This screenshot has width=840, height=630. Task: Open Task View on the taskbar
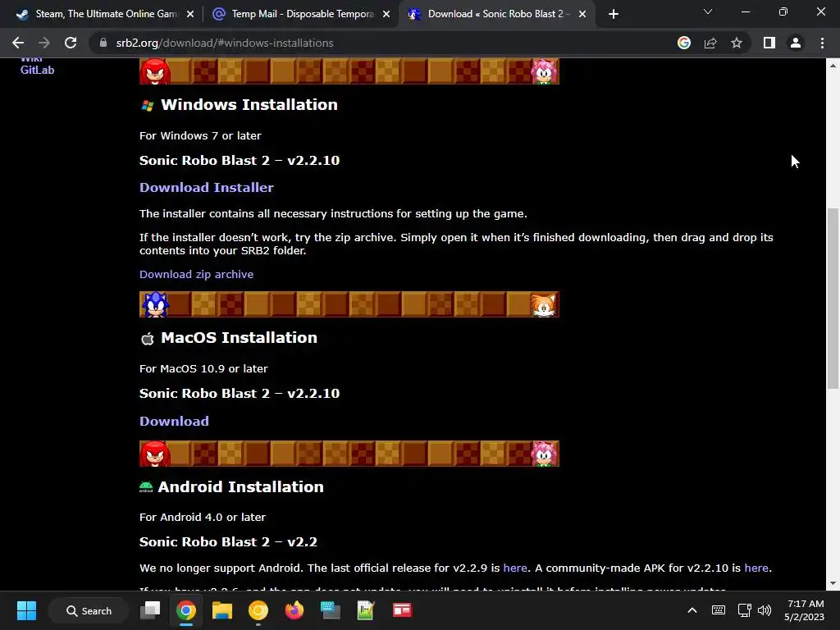pos(150,610)
